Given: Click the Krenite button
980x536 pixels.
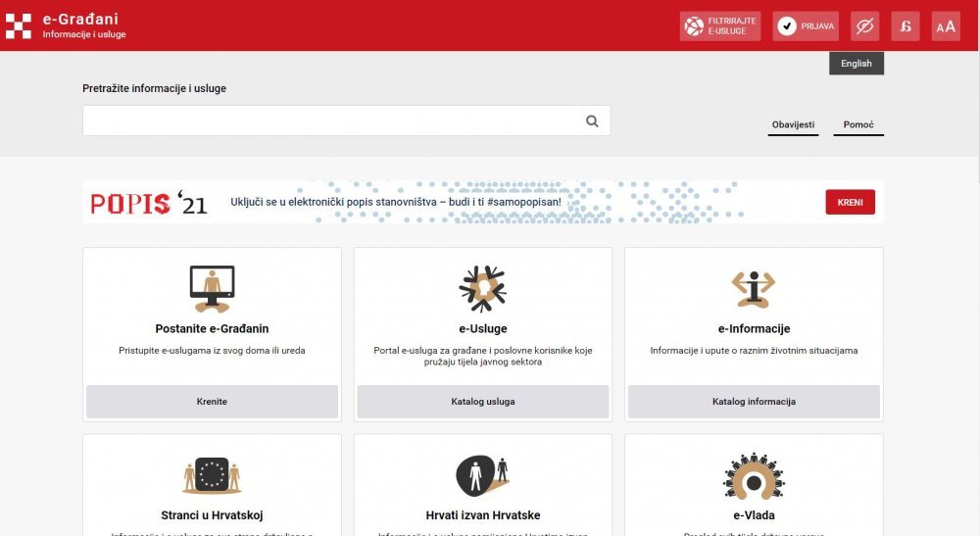Looking at the screenshot, I should [212, 401].
